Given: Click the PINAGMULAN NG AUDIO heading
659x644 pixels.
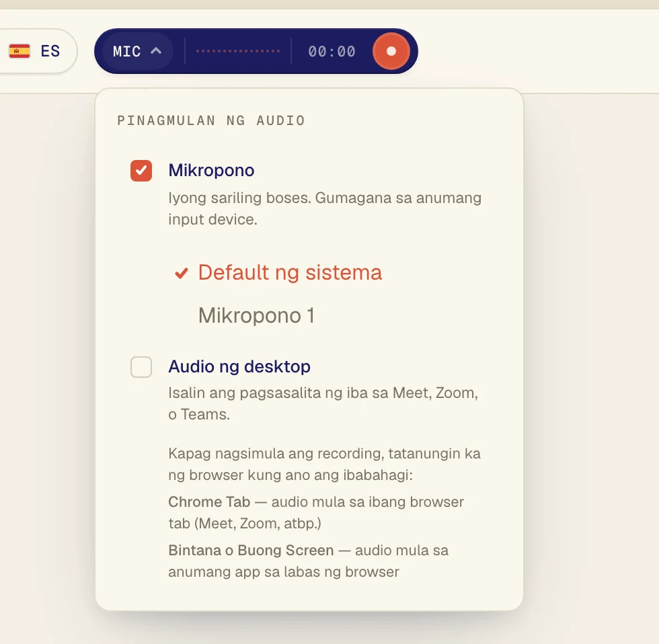Looking at the screenshot, I should [211, 120].
